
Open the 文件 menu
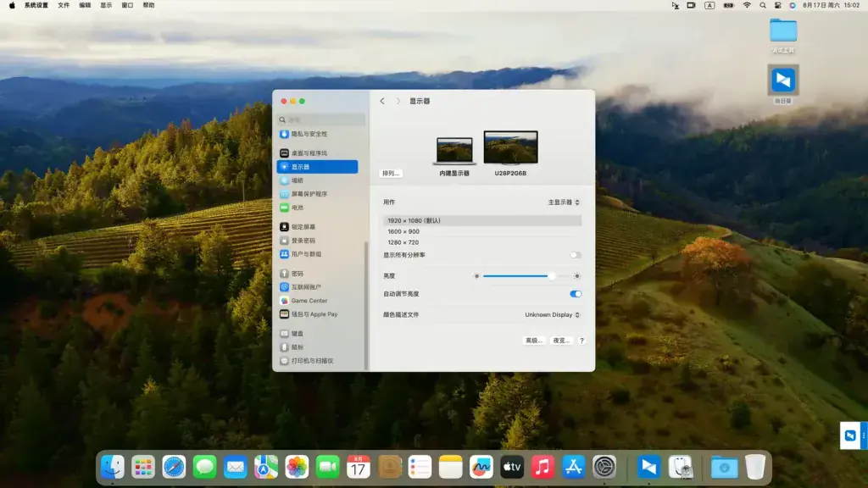pyautogui.click(x=64, y=6)
